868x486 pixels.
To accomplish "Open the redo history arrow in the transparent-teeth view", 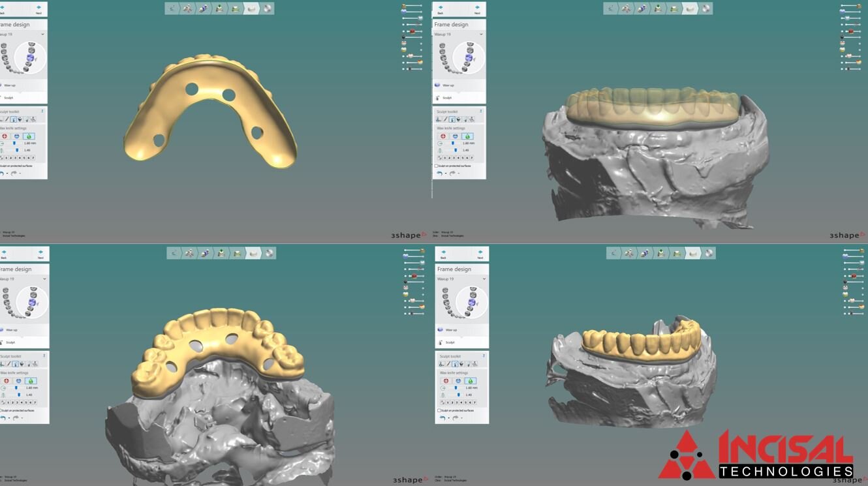I will (x=459, y=174).
